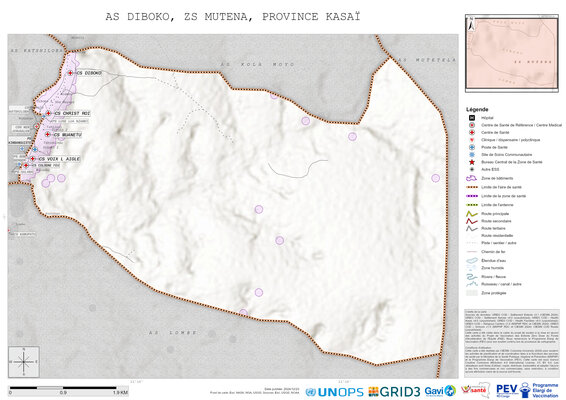Screen dimensions: 566x400
Task: Click the CS DIBOKO red cross marker
Action: click(x=70, y=73)
